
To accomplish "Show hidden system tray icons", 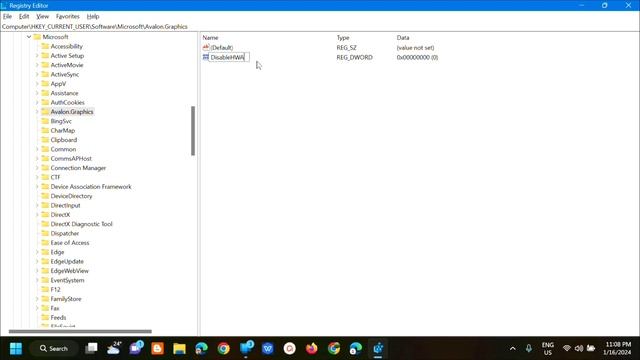I will (x=512, y=349).
